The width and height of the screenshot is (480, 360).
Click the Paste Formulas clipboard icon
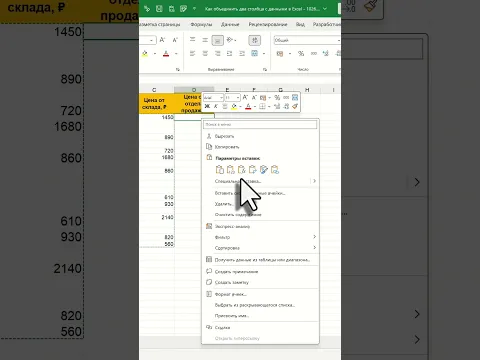(x=242, y=170)
